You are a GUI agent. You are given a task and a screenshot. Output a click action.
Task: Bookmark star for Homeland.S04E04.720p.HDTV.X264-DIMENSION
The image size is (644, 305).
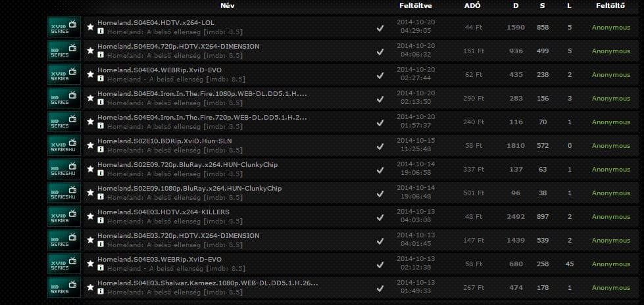click(90, 51)
